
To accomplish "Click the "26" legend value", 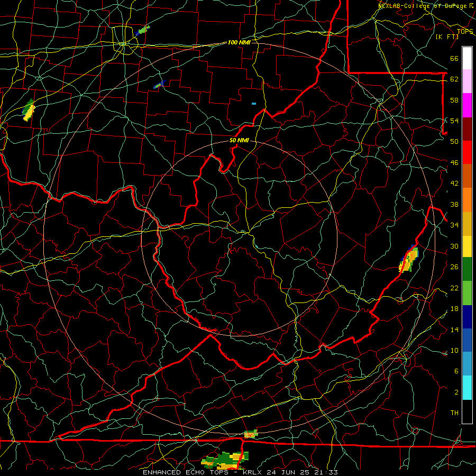I will click(x=454, y=267).
